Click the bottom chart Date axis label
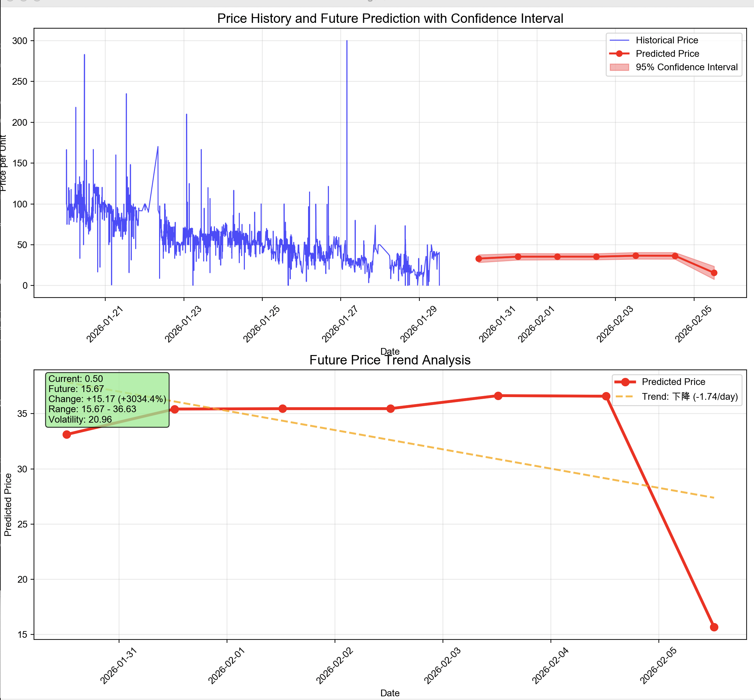 point(390,693)
